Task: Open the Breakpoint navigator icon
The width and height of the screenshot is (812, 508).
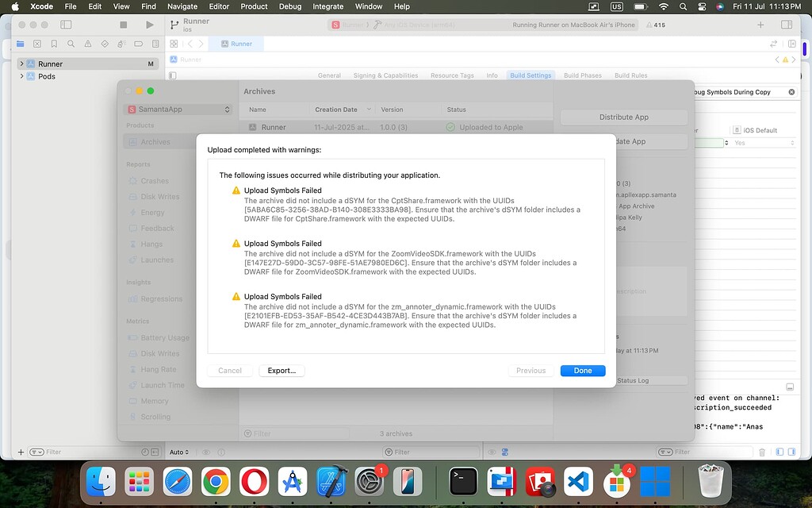Action: pos(138,44)
